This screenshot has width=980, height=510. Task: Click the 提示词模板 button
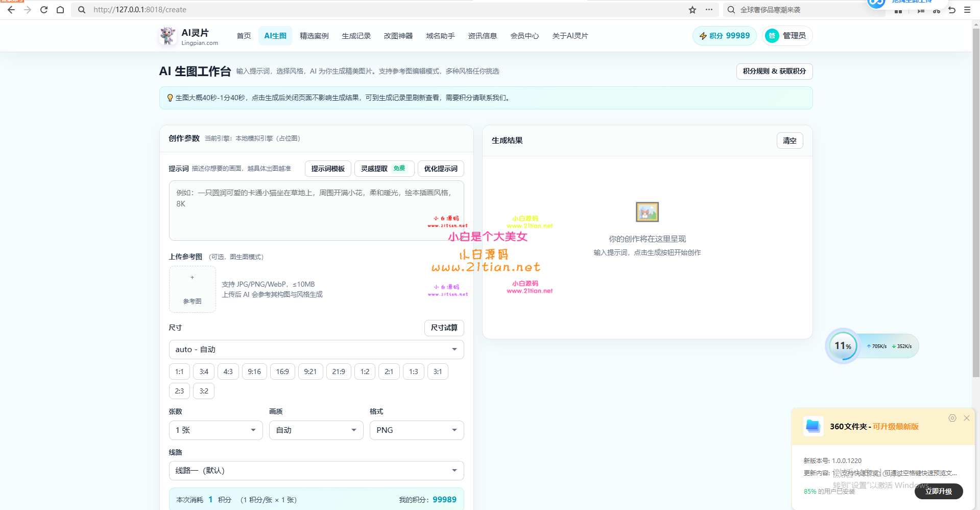point(328,169)
